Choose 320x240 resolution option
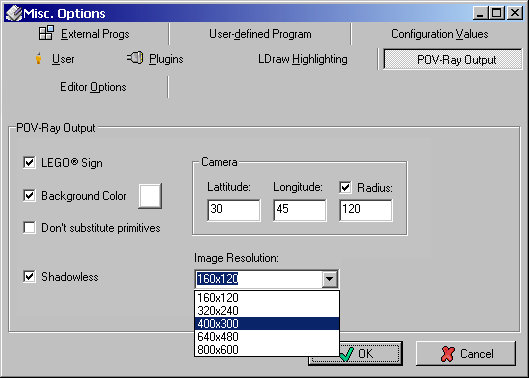 267,310
